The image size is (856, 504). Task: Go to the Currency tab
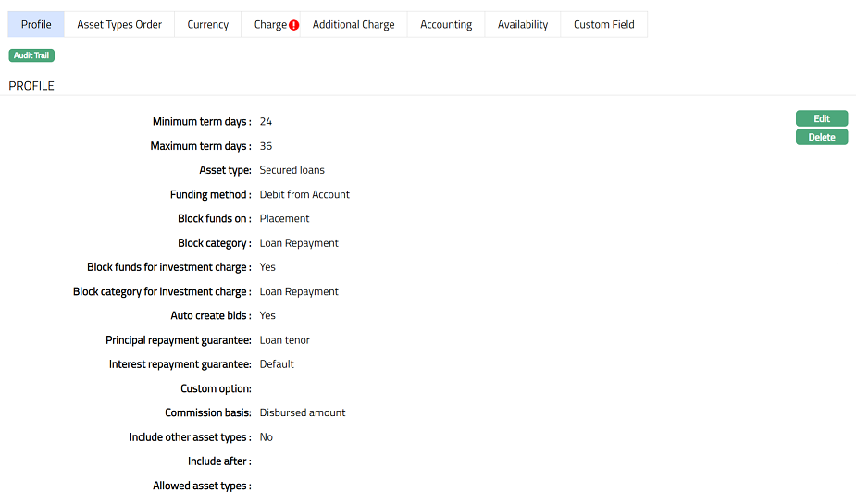[x=207, y=25]
